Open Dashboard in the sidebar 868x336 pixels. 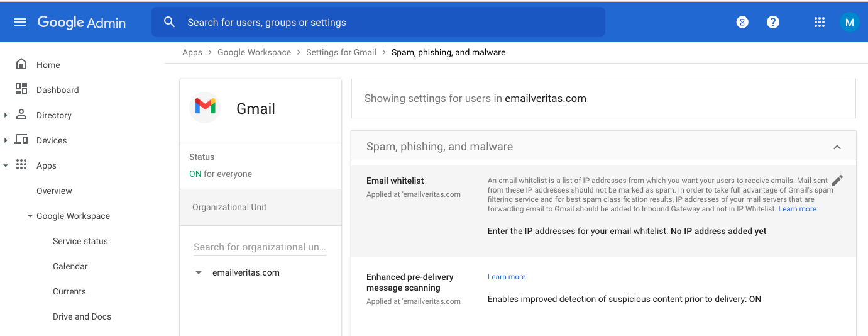coord(58,90)
